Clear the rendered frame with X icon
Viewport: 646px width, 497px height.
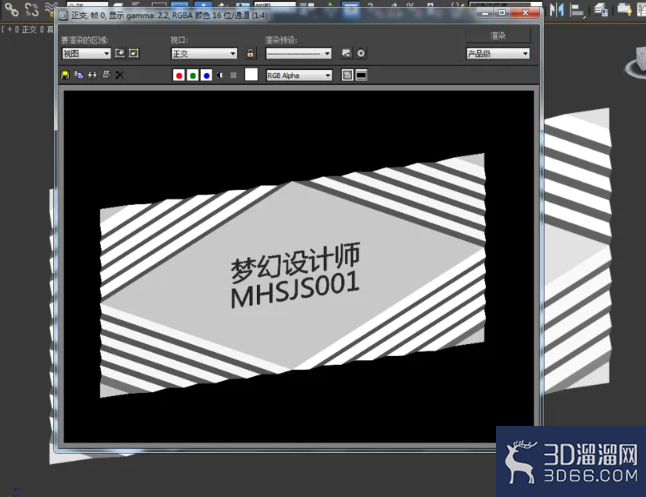click(119, 75)
